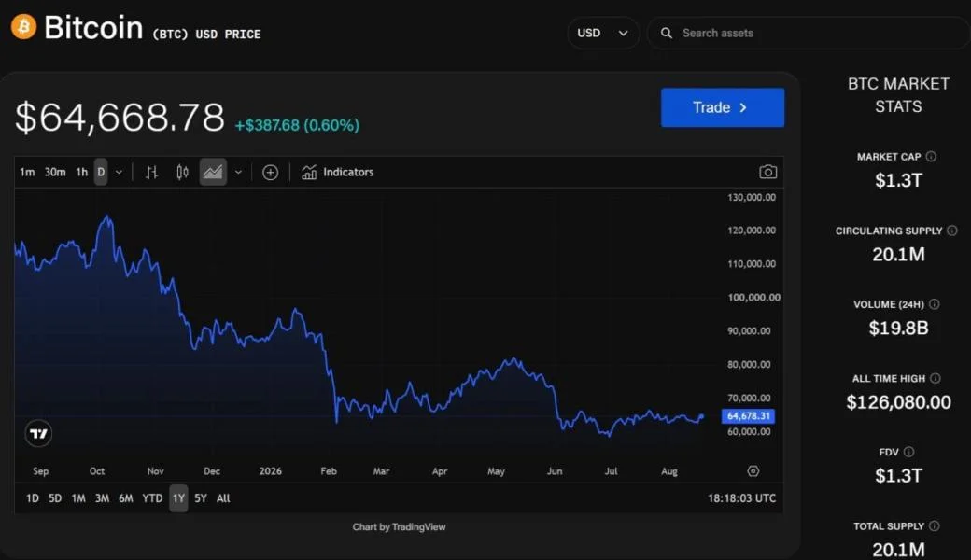Screen dimensions: 971x560
Task: Select the YTD time range
Action: [x=152, y=498]
